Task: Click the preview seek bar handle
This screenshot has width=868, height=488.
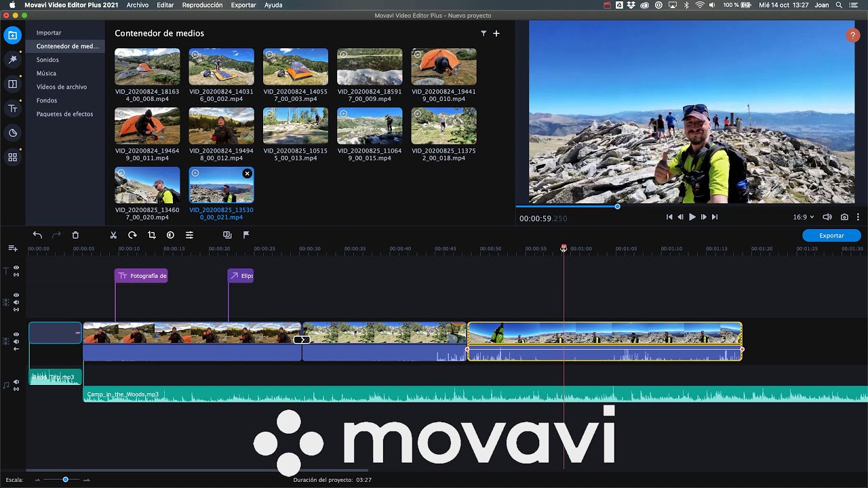Action: click(617, 206)
